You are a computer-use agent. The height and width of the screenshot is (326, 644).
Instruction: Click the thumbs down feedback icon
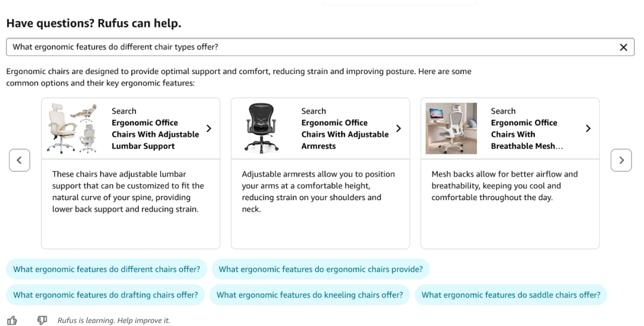42,320
